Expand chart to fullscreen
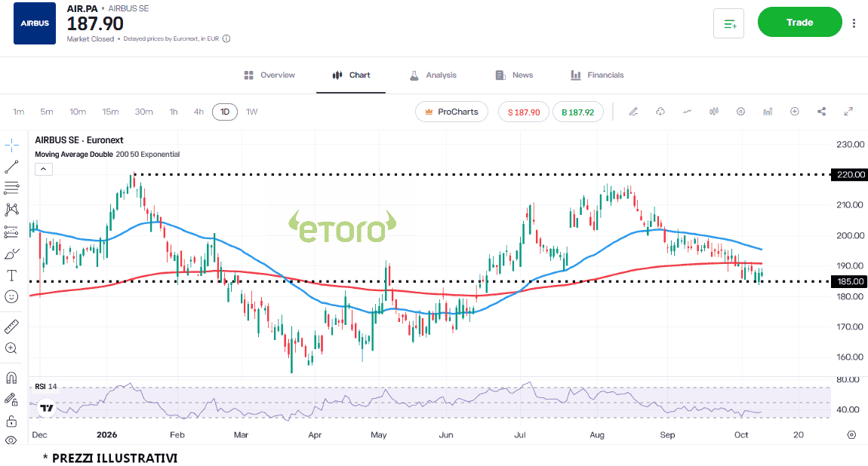 (848, 112)
